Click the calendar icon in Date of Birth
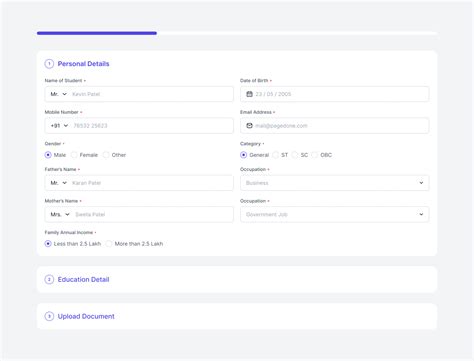Screen dimensions: 474x361 pyautogui.click(x=249, y=94)
